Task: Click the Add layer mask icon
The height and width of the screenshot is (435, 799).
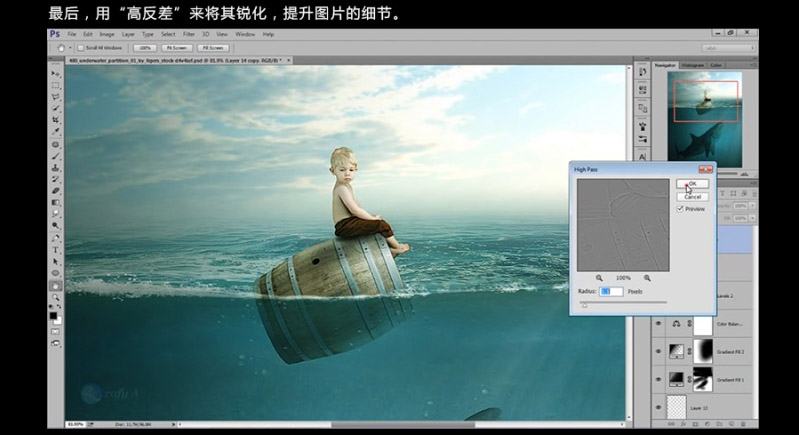Action: coord(695,424)
